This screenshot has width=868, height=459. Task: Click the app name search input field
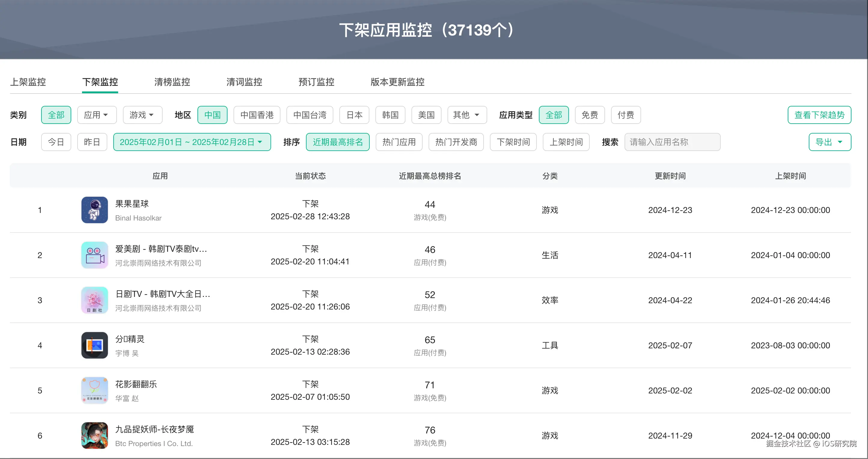(x=672, y=142)
